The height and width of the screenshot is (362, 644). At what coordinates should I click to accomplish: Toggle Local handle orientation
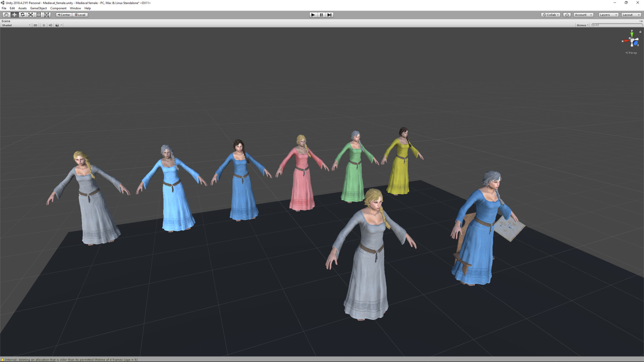(79, 15)
